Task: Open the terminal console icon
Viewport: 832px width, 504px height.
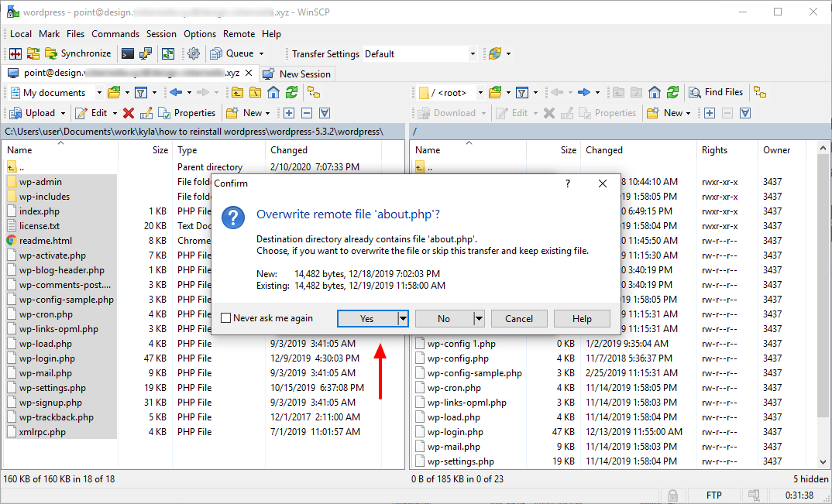Action: pos(127,53)
